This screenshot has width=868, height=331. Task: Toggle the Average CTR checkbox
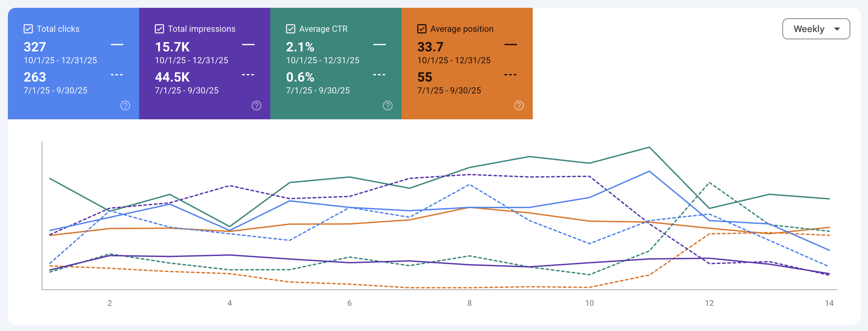[x=290, y=29]
